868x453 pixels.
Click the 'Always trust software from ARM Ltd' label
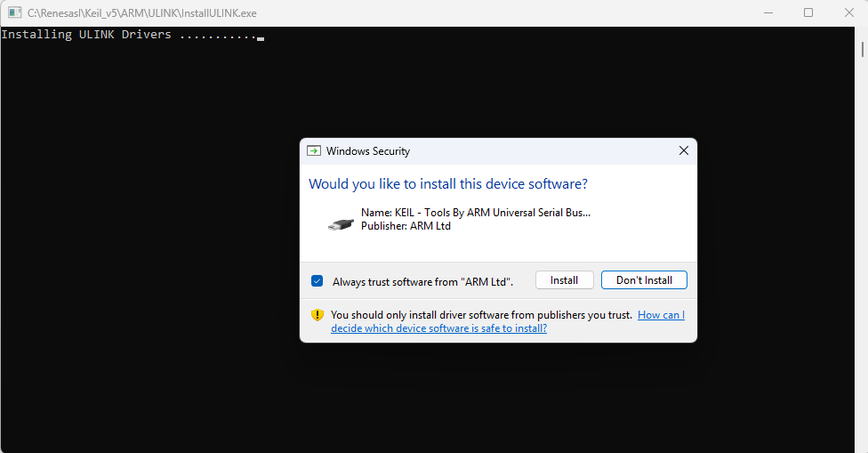pos(422,281)
